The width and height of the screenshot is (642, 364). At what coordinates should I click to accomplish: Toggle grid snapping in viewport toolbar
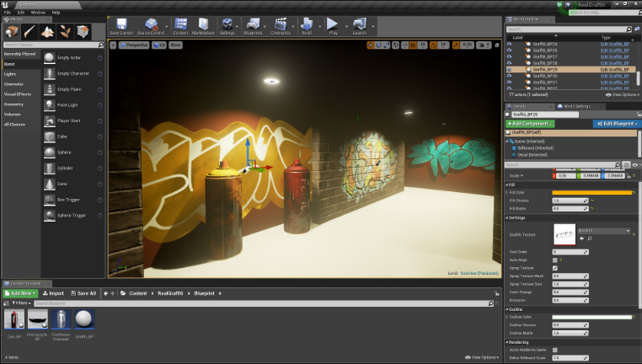pos(413,45)
